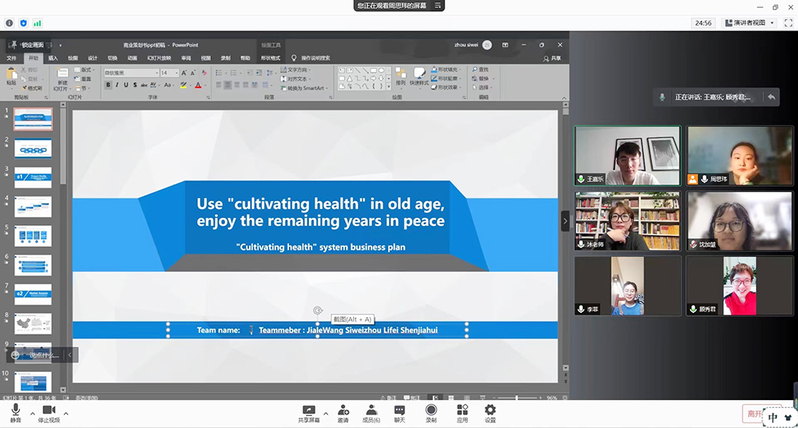Open the Insert (插入) ribbon tab in PowerPoint
The width and height of the screenshot is (798, 428).
click(x=53, y=58)
